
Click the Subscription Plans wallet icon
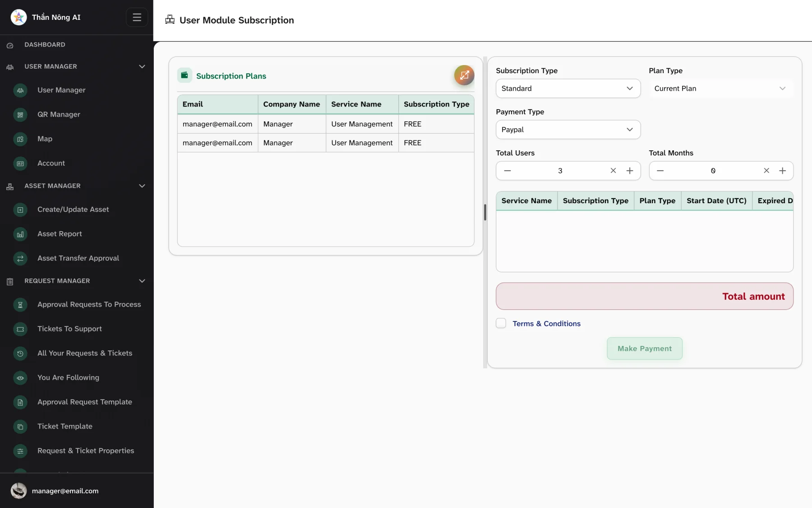185,75
